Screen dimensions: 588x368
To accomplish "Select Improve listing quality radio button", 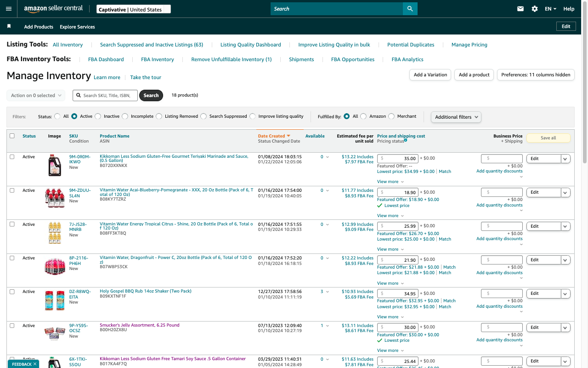I will [253, 116].
